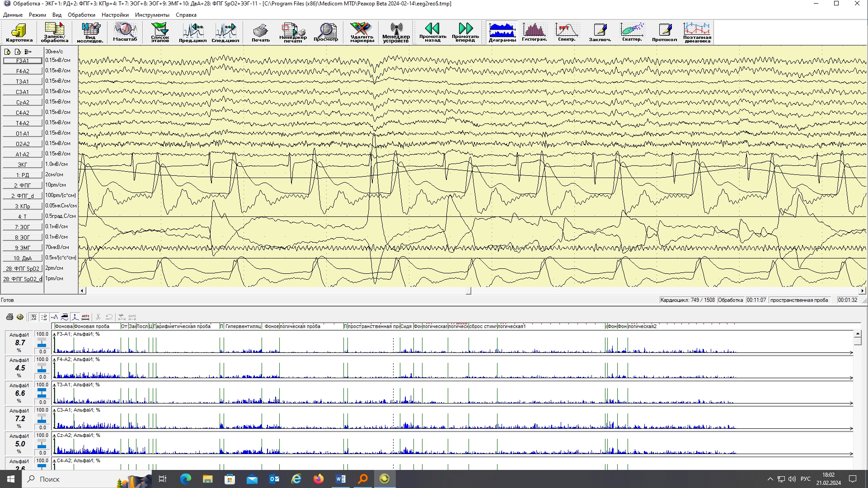The width and height of the screenshot is (868, 488).
Task: Show hidden system tray icons
Action: (770, 479)
